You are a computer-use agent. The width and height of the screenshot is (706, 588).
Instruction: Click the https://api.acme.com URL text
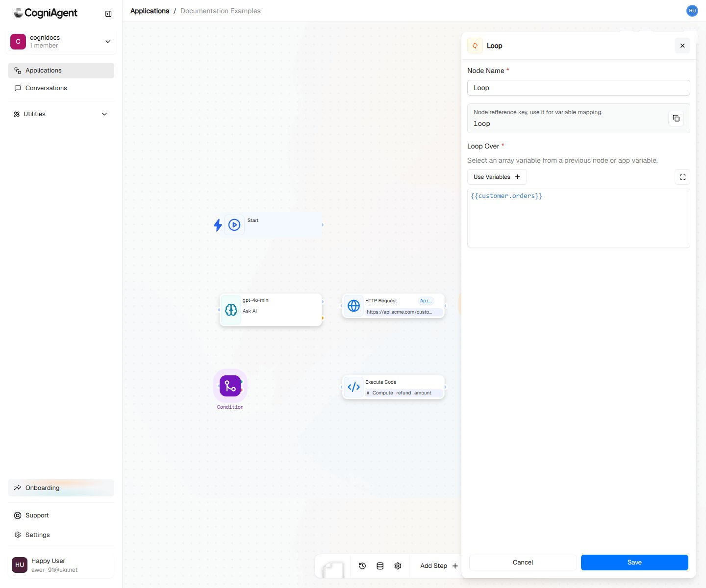399,312
